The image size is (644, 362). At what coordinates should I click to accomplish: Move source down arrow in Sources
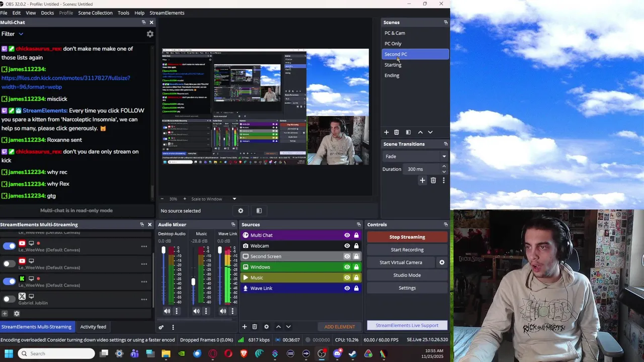[288, 327]
